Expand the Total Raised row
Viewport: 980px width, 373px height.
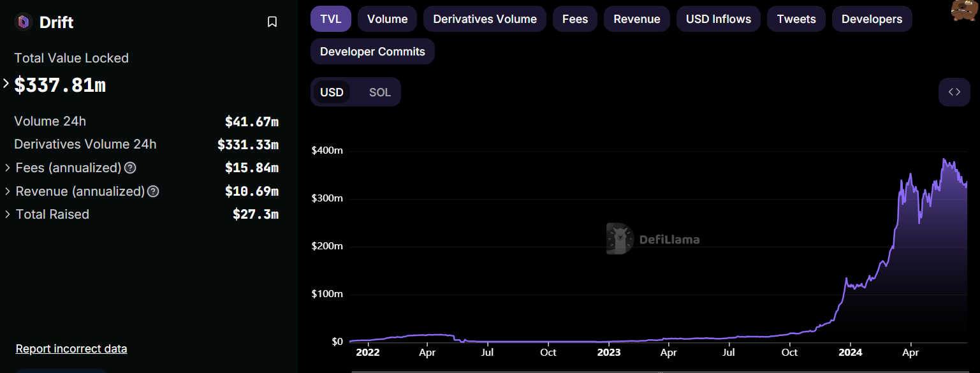(x=8, y=214)
